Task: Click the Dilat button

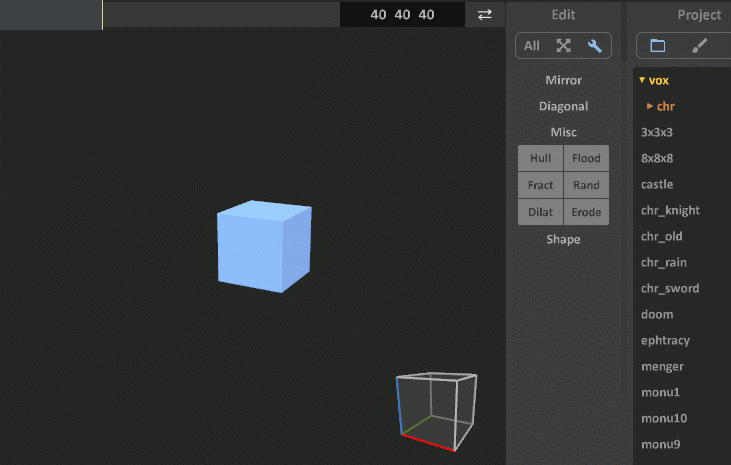Action: point(540,212)
